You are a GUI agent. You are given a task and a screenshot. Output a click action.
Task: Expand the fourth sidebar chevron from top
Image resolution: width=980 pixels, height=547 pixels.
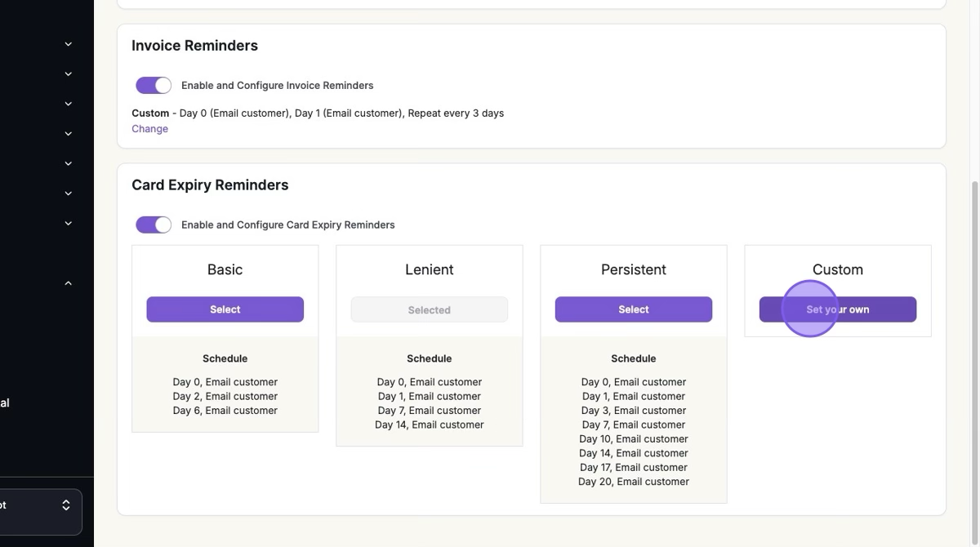69,134
